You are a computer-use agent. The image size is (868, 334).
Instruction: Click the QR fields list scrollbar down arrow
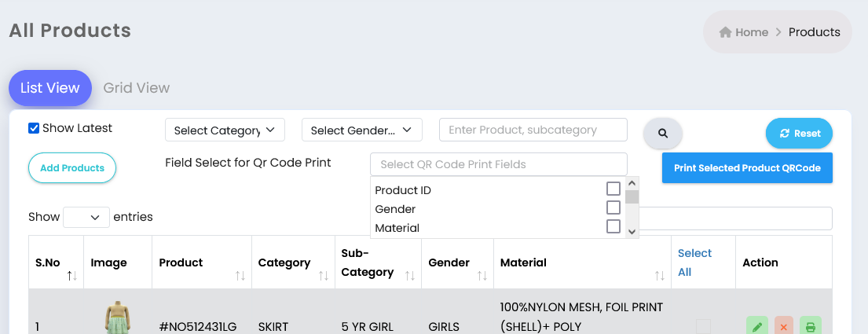632,232
